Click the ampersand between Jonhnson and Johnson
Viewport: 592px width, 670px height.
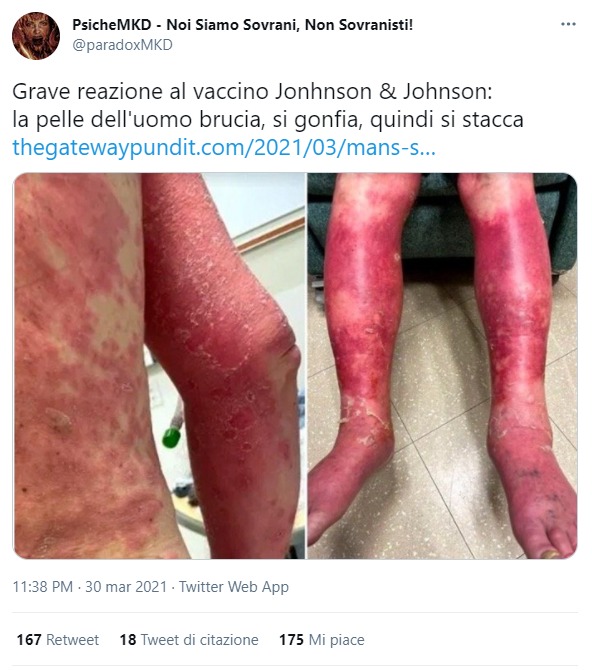point(387,91)
